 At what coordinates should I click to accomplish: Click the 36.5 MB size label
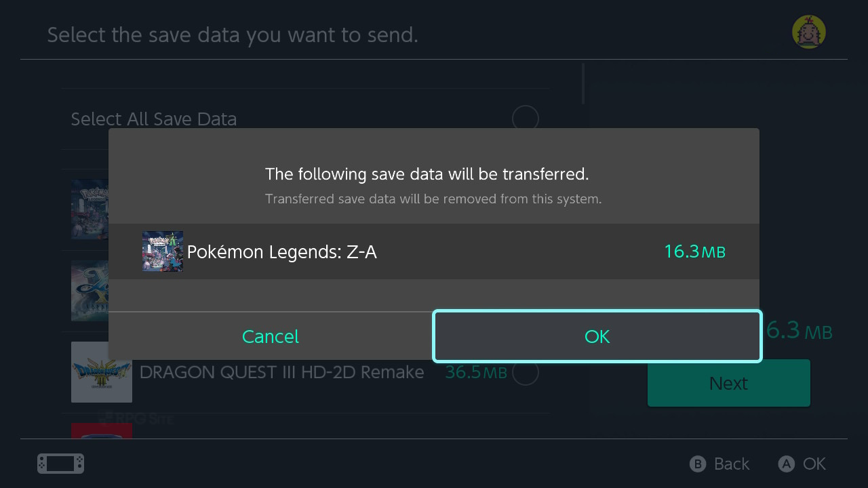point(476,372)
